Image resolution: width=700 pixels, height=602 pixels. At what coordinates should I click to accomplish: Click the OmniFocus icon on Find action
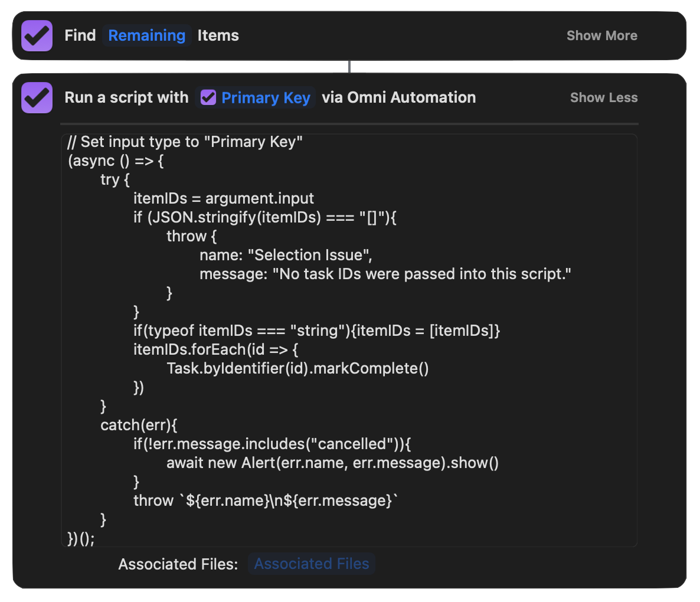pyautogui.click(x=37, y=35)
